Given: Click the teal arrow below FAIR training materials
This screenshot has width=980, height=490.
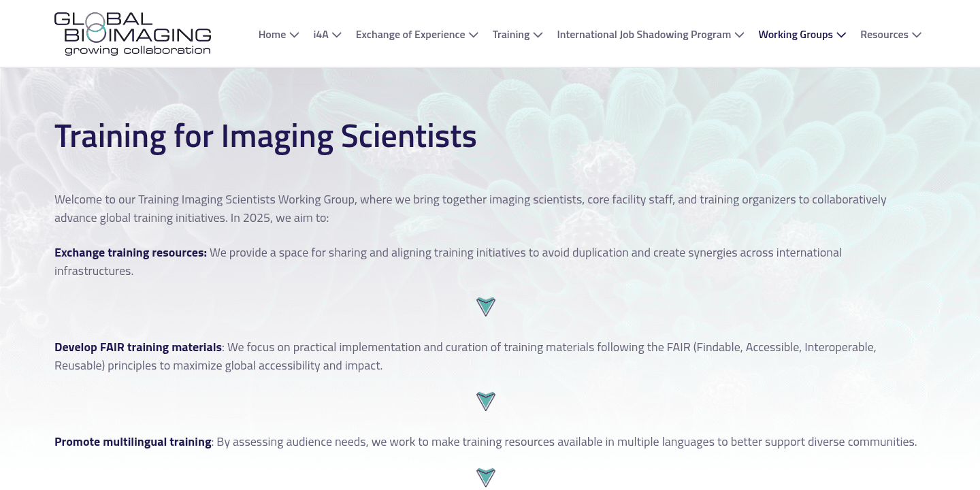Looking at the screenshot, I should pos(485,401).
